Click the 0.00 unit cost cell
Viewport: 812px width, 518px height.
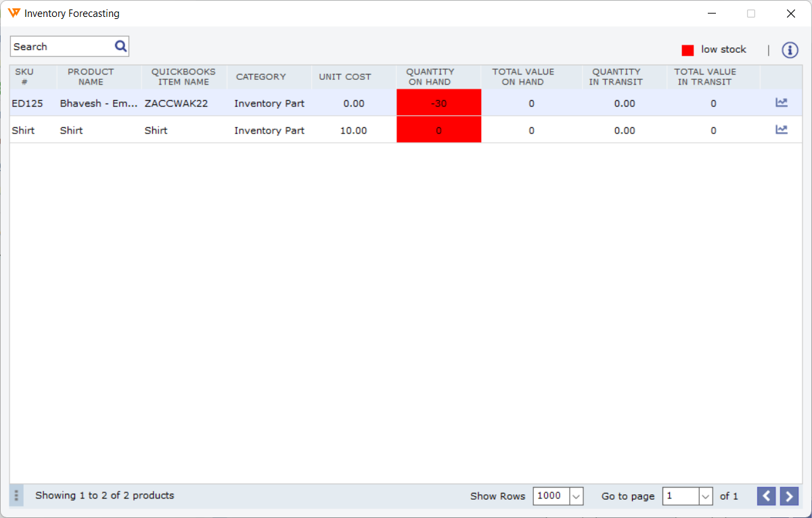click(x=353, y=104)
